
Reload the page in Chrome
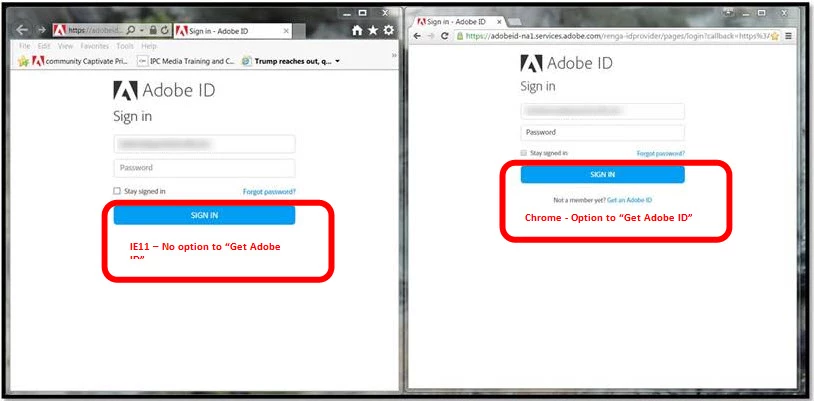click(444, 36)
